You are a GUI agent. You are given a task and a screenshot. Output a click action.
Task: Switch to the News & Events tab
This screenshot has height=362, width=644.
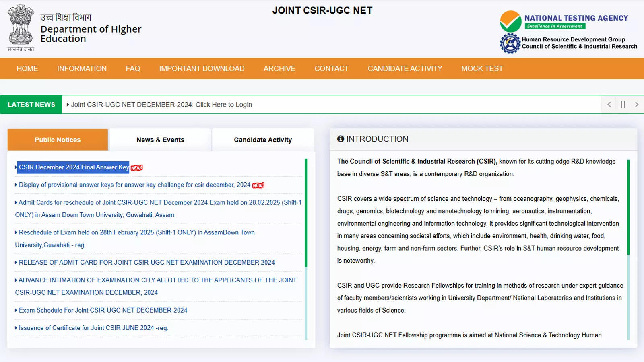(160, 140)
